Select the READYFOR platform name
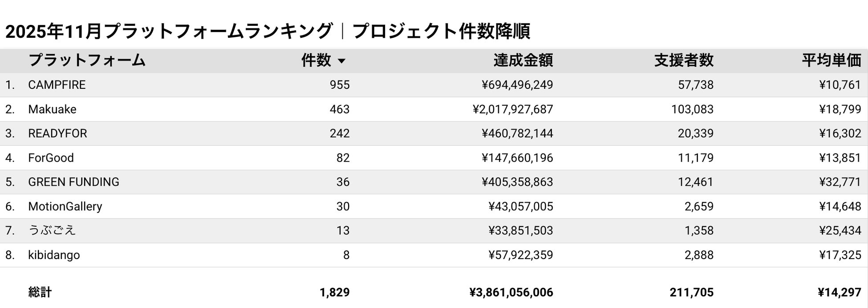Image resolution: width=868 pixels, height=308 pixels. coord(57,133)
